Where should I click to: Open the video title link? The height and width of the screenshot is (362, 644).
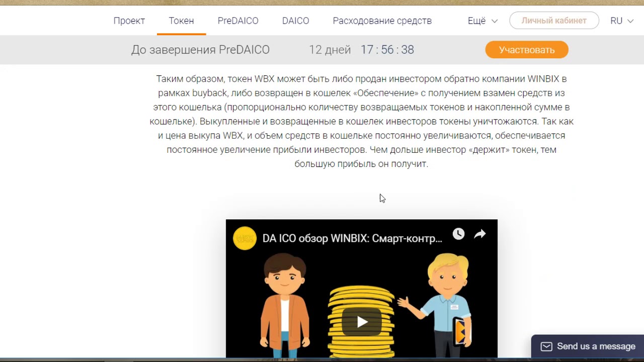(352, 238)
